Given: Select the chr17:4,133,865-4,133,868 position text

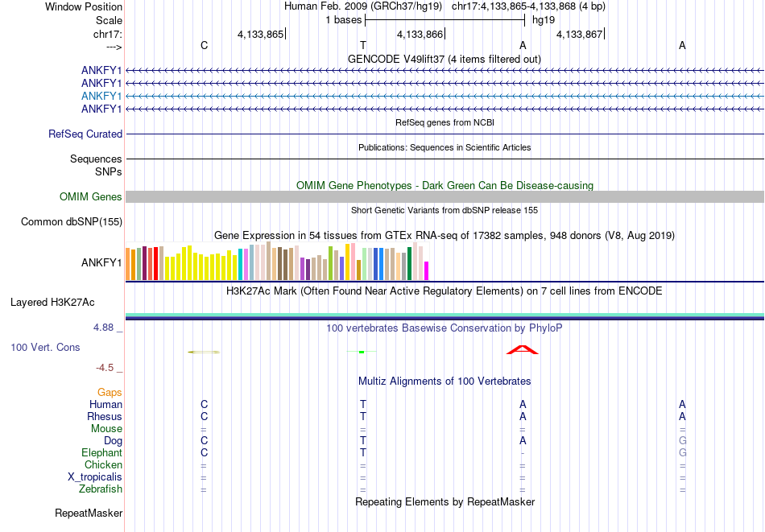Looking at the screenshot, I should tap(528, 6).
